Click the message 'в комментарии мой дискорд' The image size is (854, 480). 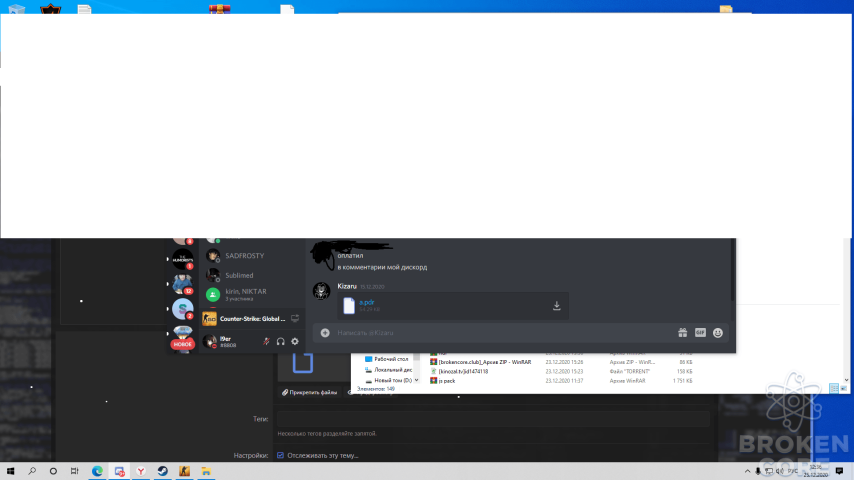coord(382,267)
